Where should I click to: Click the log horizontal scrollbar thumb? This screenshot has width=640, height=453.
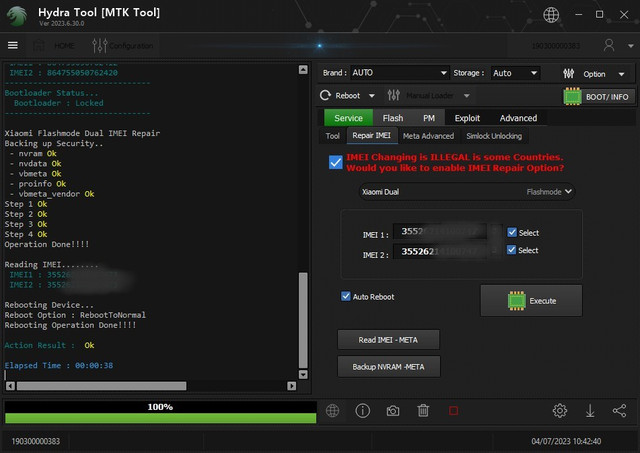[x=101, y=386]
